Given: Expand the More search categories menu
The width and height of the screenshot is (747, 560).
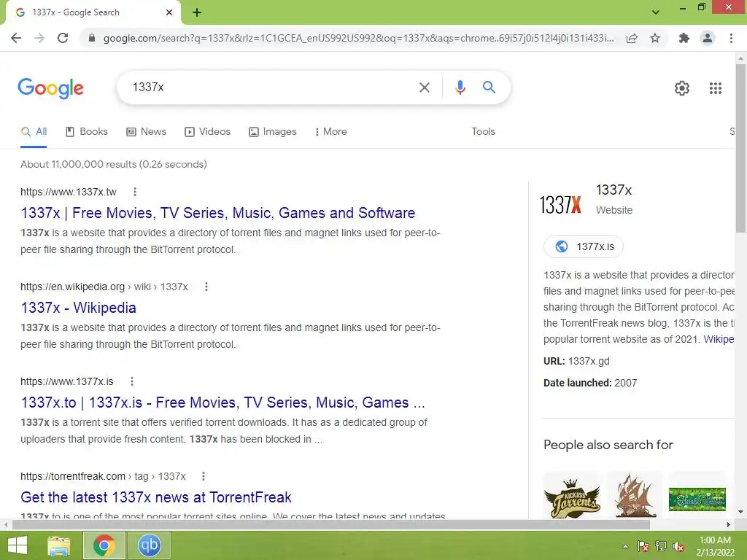Looking at the screenshot, I should pos(330,132).
